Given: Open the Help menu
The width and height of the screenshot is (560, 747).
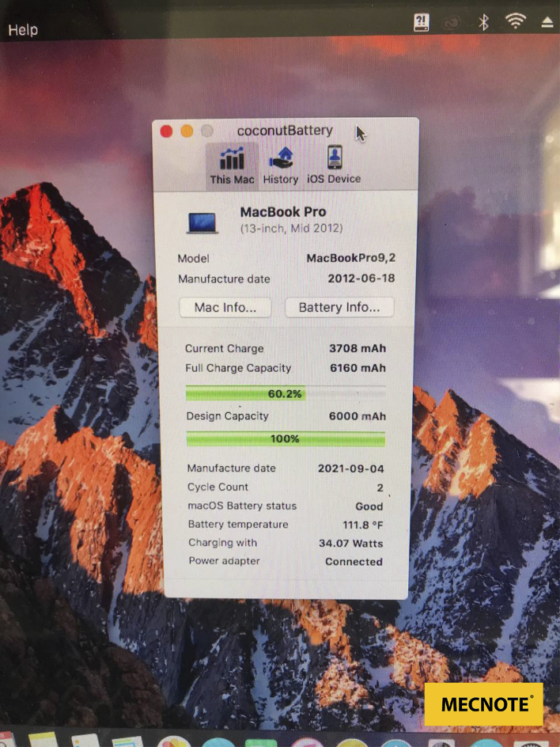Looking at the screenshot, I should (23, 30).
